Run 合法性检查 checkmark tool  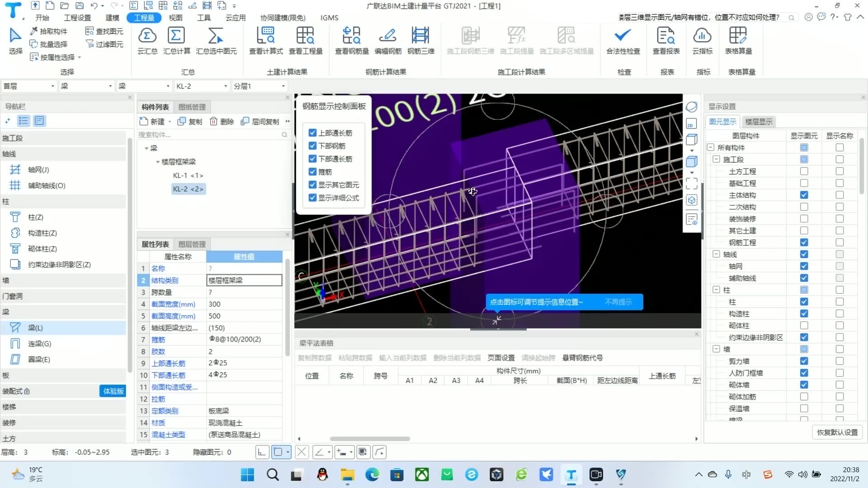(x=623, y=36)
